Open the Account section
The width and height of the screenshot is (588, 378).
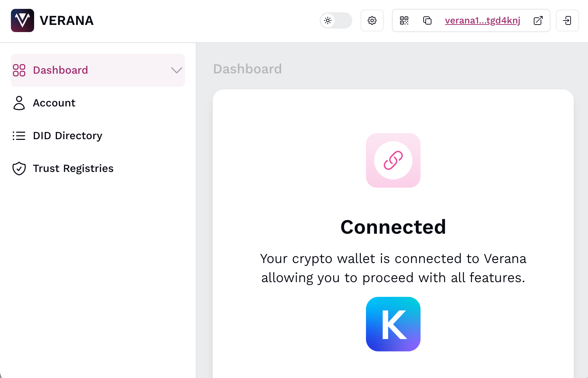coord(54,103)
